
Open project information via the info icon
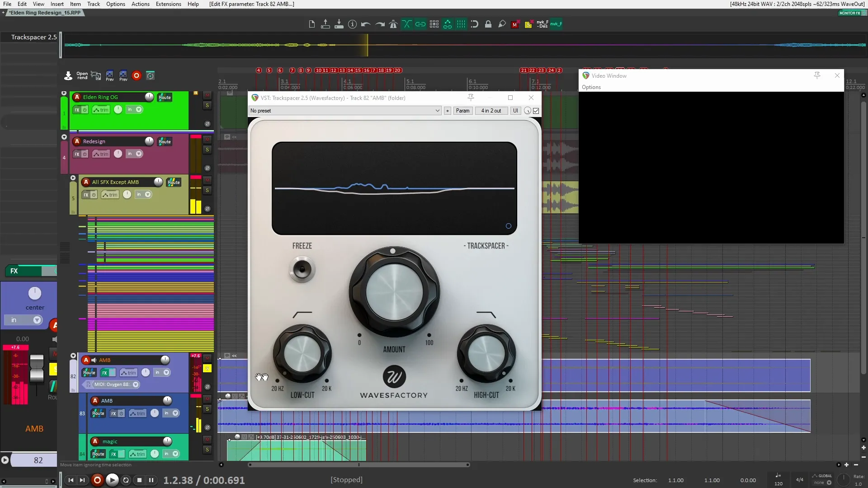pos(352,24)
